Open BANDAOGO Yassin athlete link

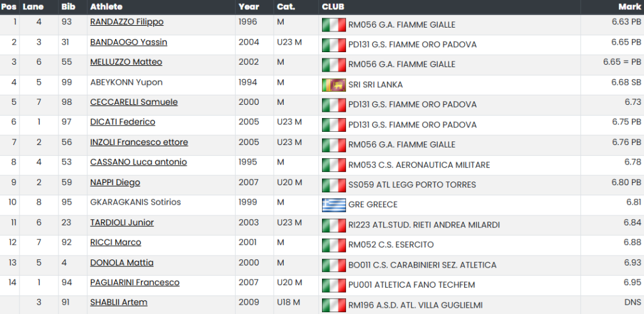[x=128, y=42]
